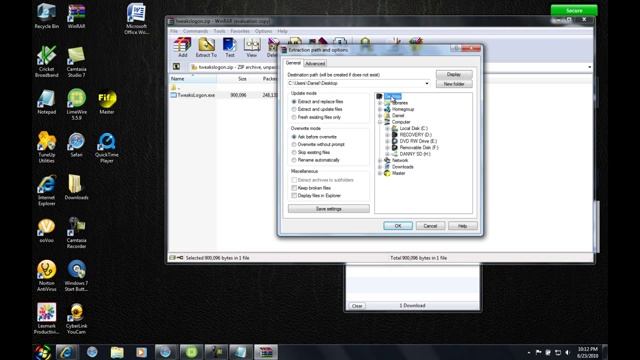Viewport: 640px width, 360px height.
Task: Switch to the General tab
Action: pyautogui.click(x=293, y=63)
